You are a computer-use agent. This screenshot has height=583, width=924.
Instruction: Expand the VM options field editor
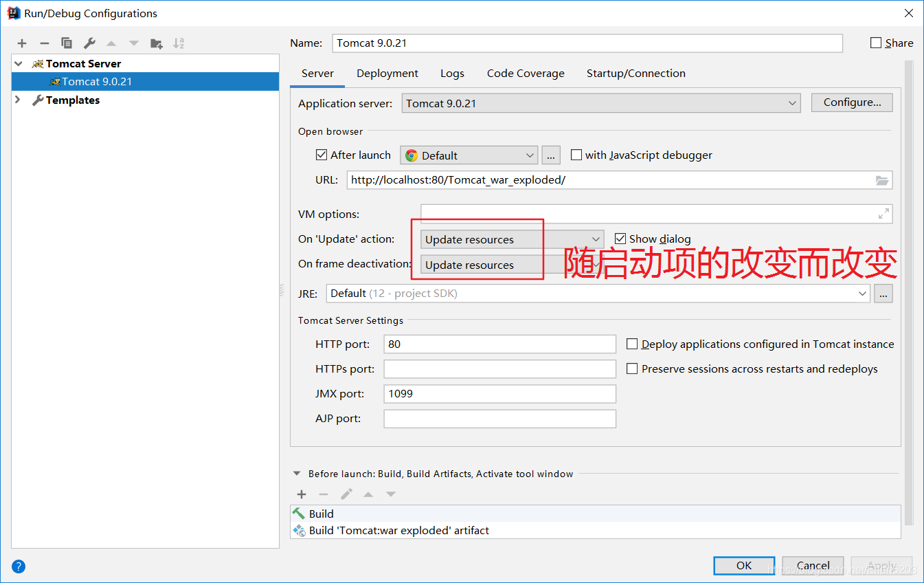pyautogui.click(x=883, y=214)
